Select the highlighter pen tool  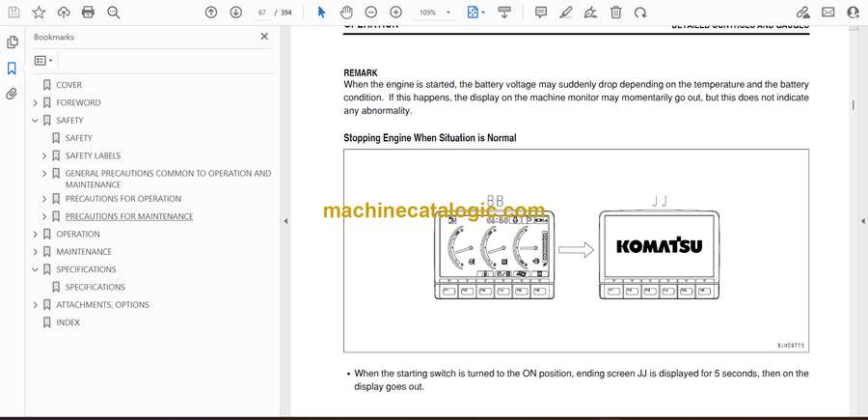click(566, 13)
